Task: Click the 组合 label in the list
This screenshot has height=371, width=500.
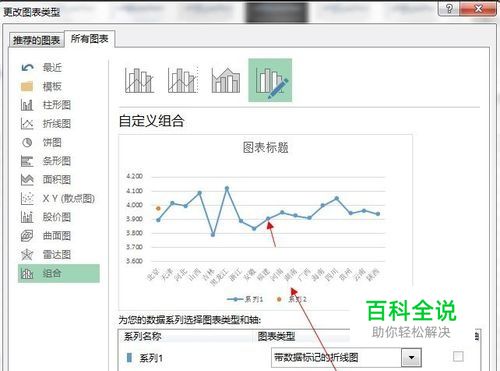Action: click(52, 274)
